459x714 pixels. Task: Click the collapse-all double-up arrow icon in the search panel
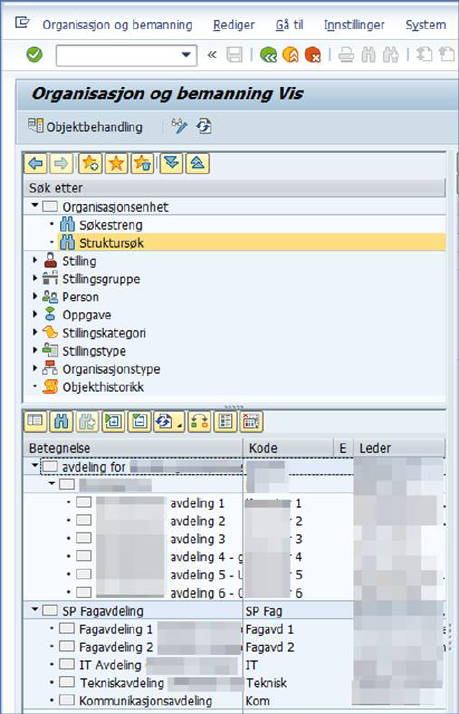(x=197, y=163)
